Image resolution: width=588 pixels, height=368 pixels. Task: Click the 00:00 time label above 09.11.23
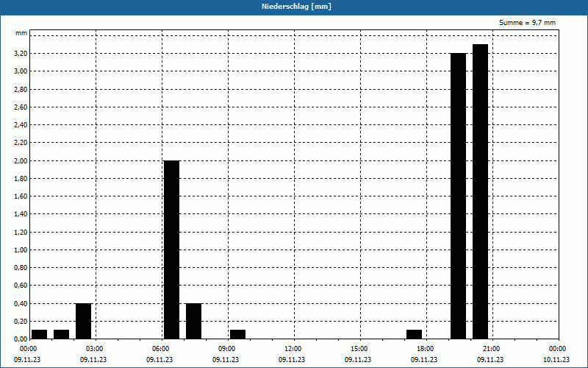point(28,349)
